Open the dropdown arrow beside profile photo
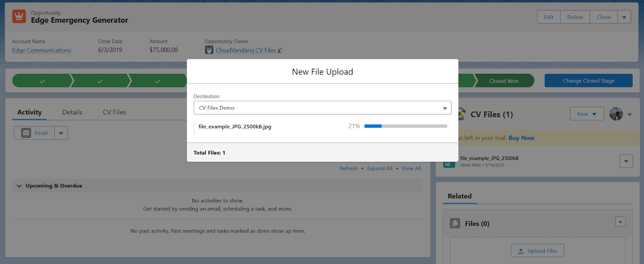The width and height of the screenshot is (644, 264). (630, 114)
